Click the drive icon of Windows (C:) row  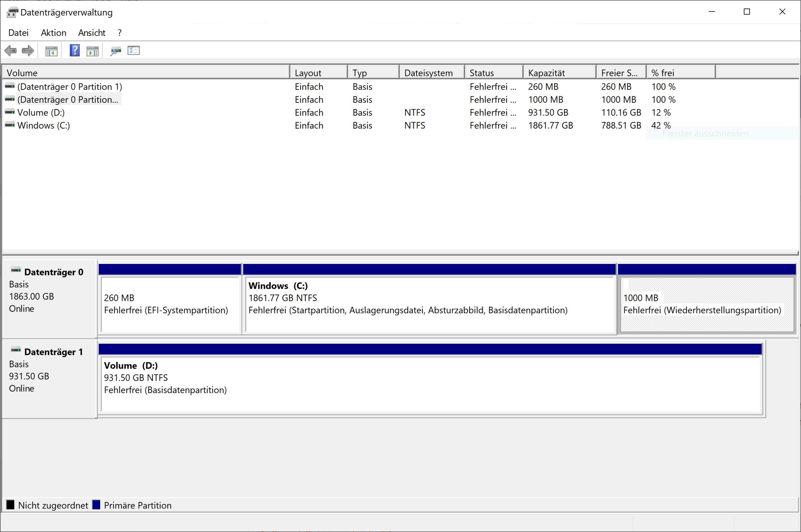(10, 125)
